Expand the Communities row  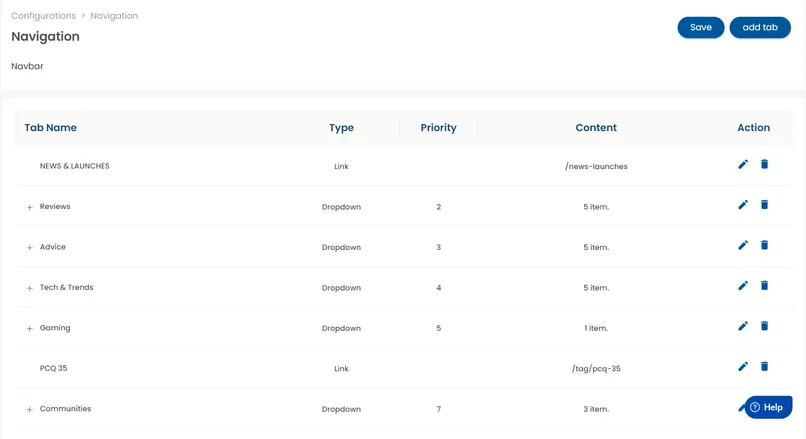pos(30,410)
